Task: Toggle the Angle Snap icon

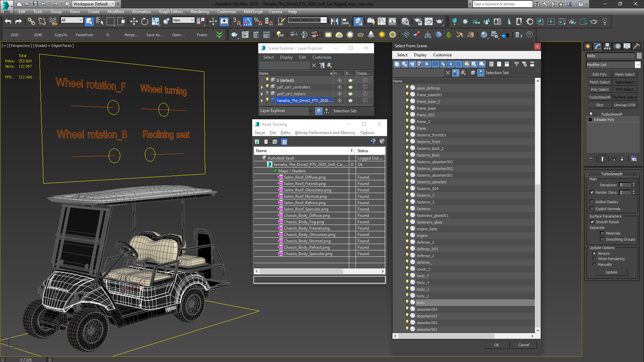Action: (x=247, y=22)
